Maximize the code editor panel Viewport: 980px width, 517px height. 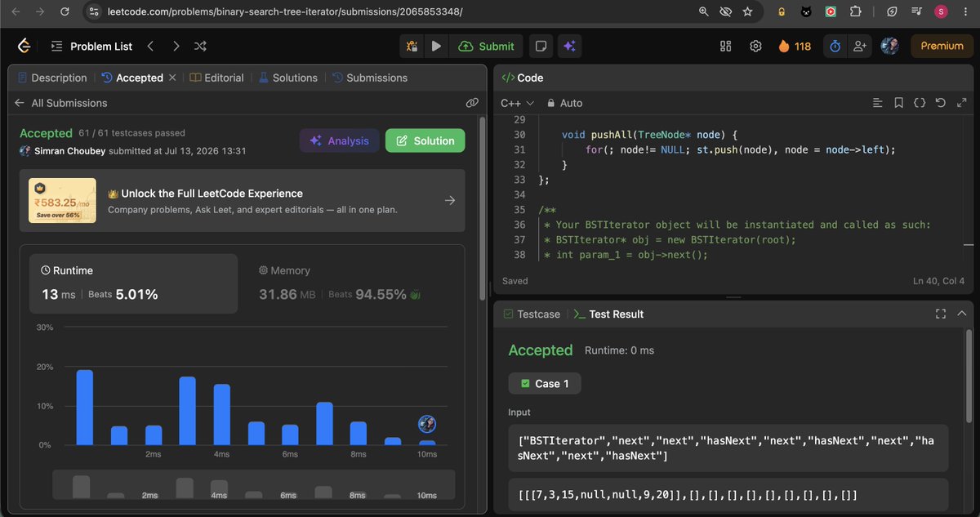pos(961,103)
